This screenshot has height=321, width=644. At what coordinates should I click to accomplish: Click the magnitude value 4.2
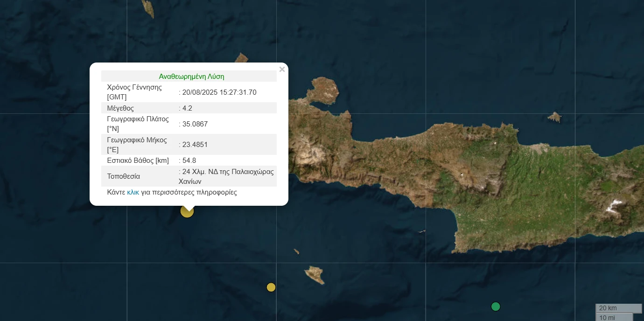click(x=187, y=108)
